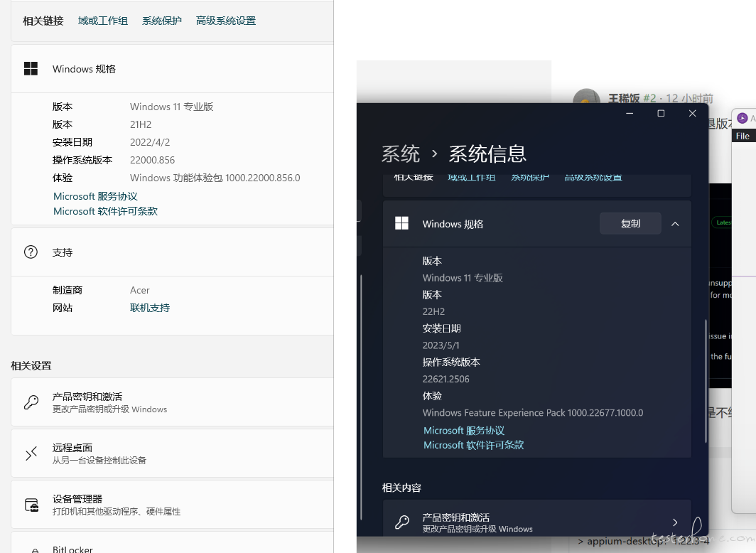Image resolution: width=756 pixels, height=553 pixels.
Task: Click 相关设置 heading in light window
Action: 31,365
